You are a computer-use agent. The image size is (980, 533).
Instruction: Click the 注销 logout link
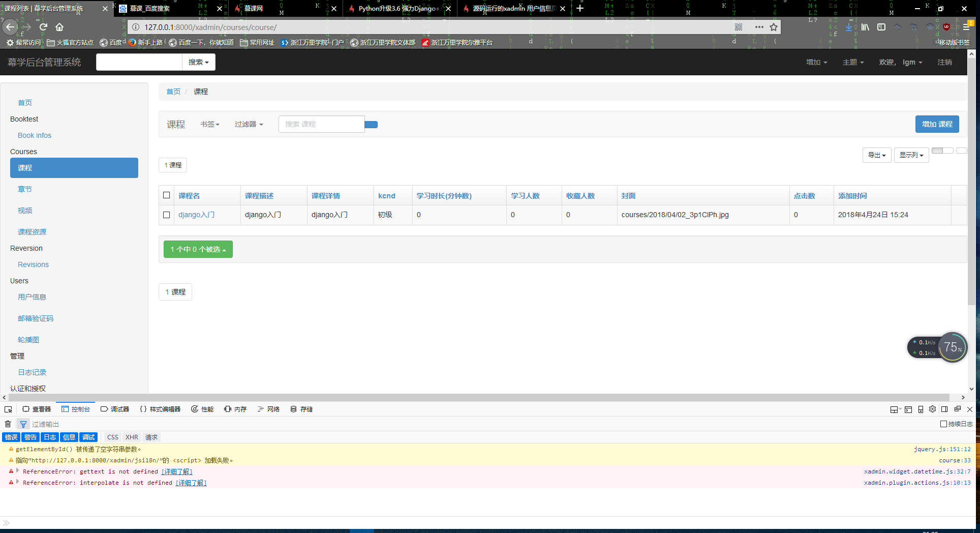click(x=945, y=62)
